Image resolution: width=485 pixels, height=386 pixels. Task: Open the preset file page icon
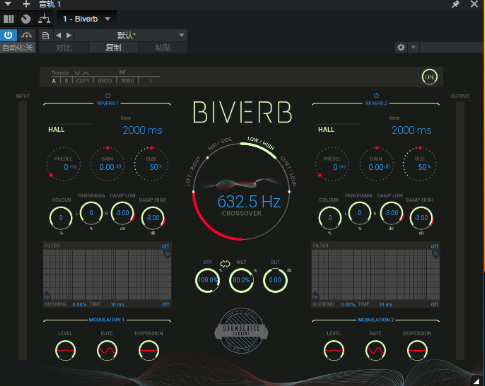46,35
